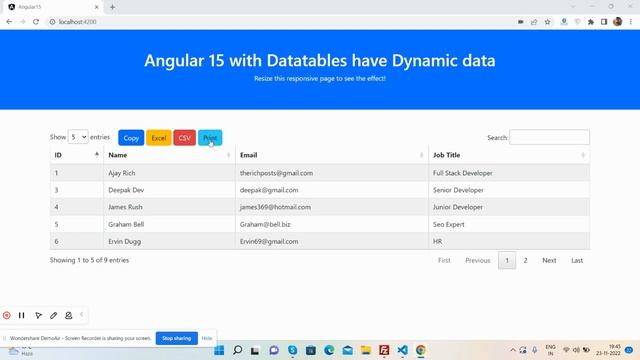Bookmark this page with the star icon
Viewport: 640px width, 360px height.
(547, 22)
